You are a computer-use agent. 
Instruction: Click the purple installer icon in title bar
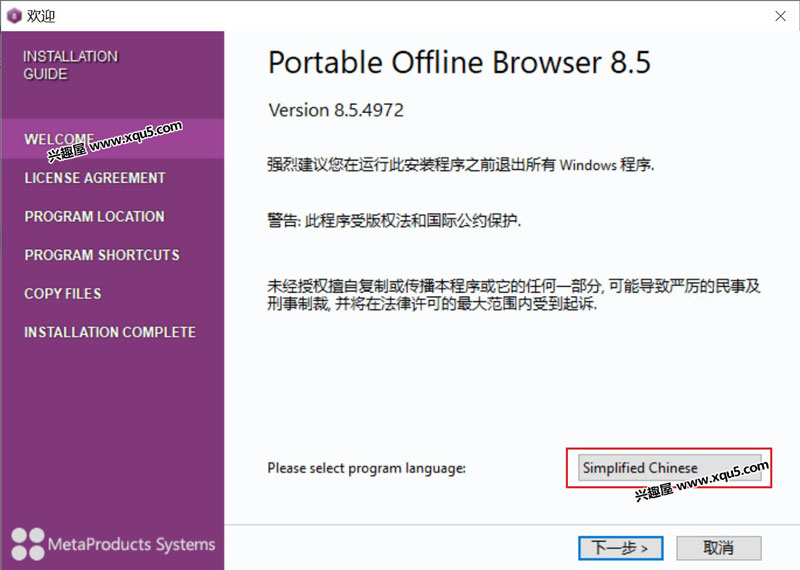point(14,16)
